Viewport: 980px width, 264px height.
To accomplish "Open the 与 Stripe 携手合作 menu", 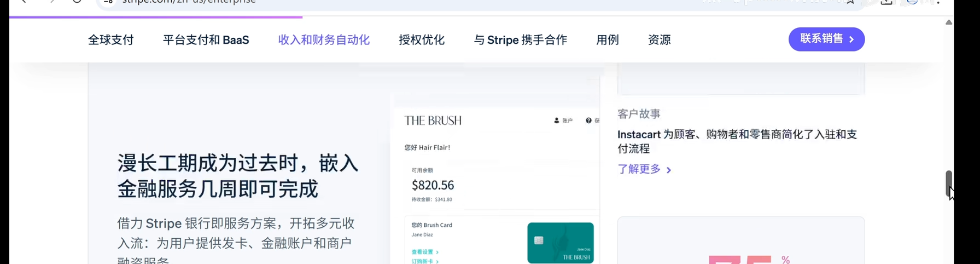I will click(521, 40).
